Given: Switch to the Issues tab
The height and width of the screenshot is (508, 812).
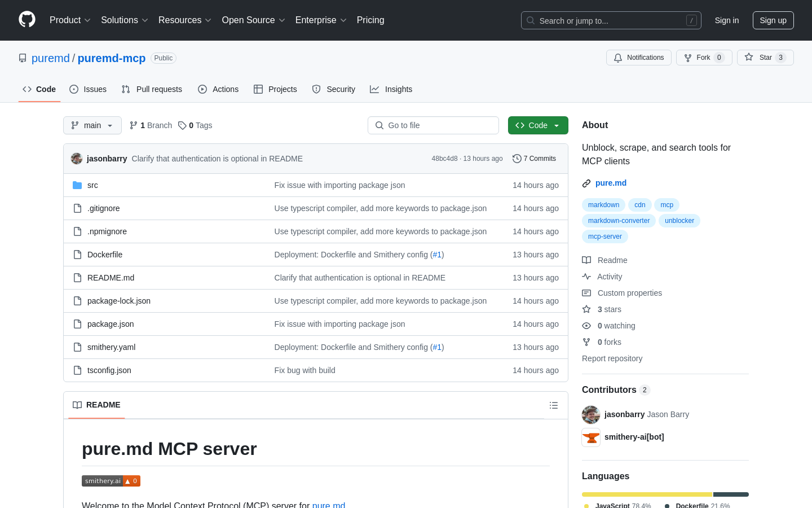Looking at the screenshot, I should click(88, 89).
